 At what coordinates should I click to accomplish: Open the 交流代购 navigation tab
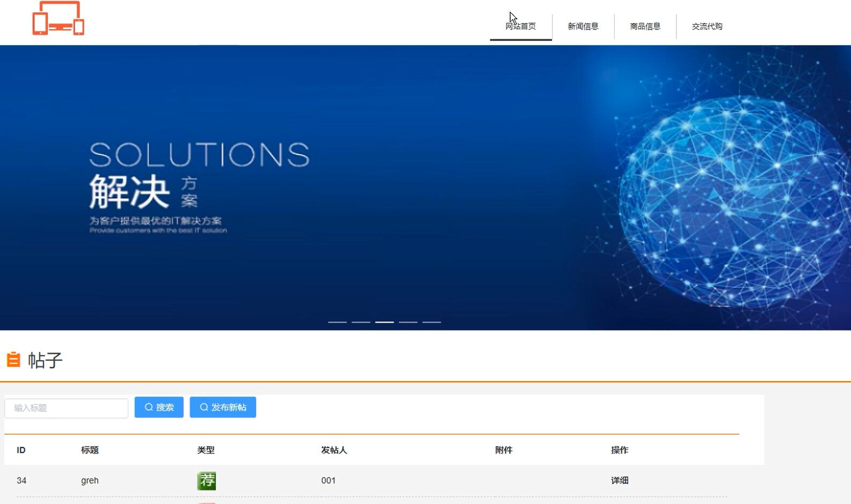707,26
